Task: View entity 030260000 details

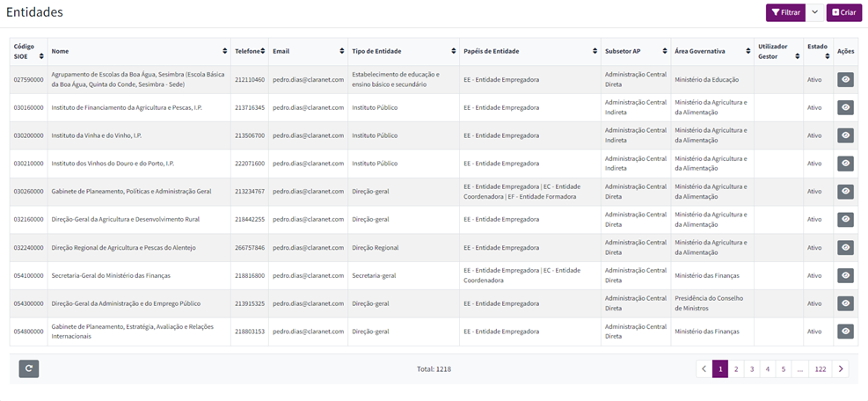Action: (x=845, y=192)
